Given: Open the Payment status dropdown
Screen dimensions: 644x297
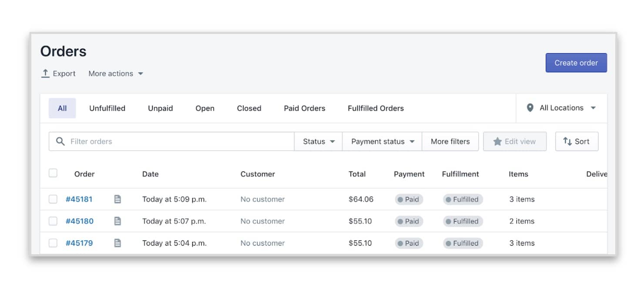Looking at the screenshot, I should pyautogui.click(x=382, y=141).
